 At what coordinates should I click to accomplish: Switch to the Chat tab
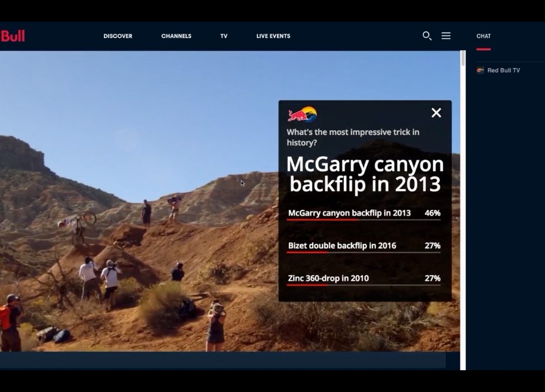tap(483, 36)
